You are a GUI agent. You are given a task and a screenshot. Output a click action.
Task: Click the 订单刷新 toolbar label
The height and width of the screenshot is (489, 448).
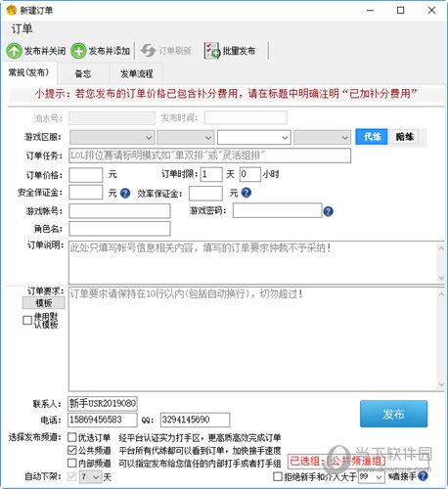pyautogui.click(x=175, y=51)
